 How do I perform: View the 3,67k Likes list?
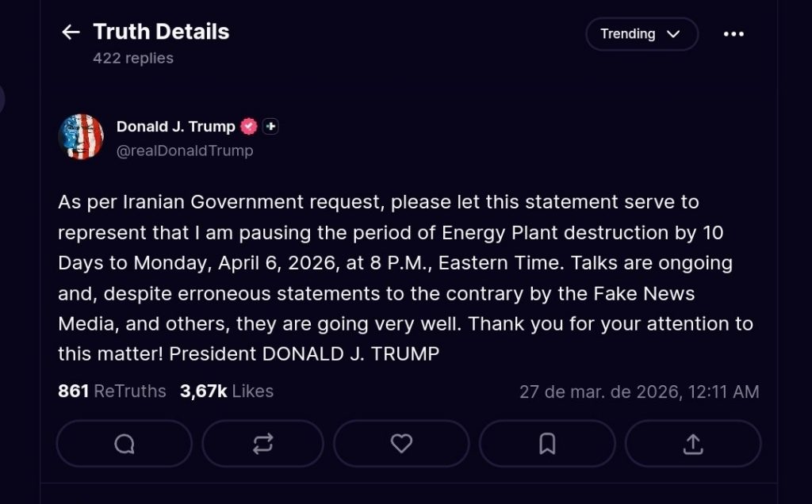[226, 391]
